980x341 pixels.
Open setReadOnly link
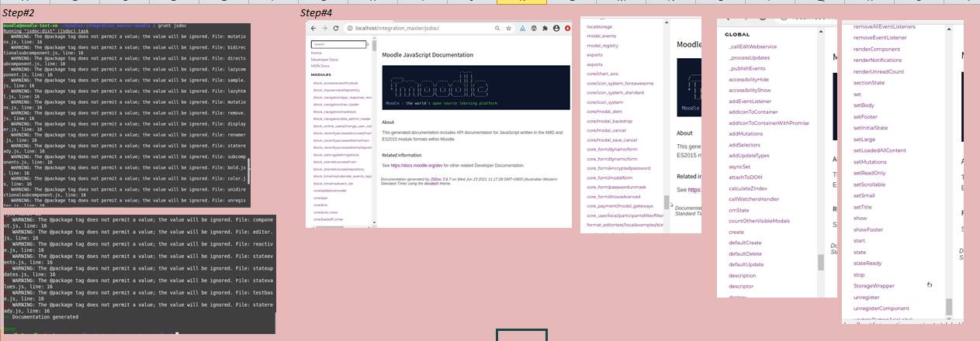pyautogui.click(x=869, y=173)
